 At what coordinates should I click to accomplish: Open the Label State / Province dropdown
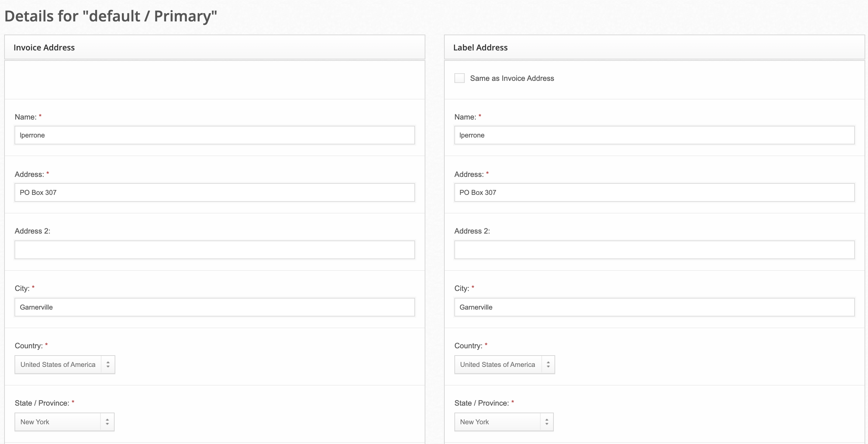click(x=504, y=422)
